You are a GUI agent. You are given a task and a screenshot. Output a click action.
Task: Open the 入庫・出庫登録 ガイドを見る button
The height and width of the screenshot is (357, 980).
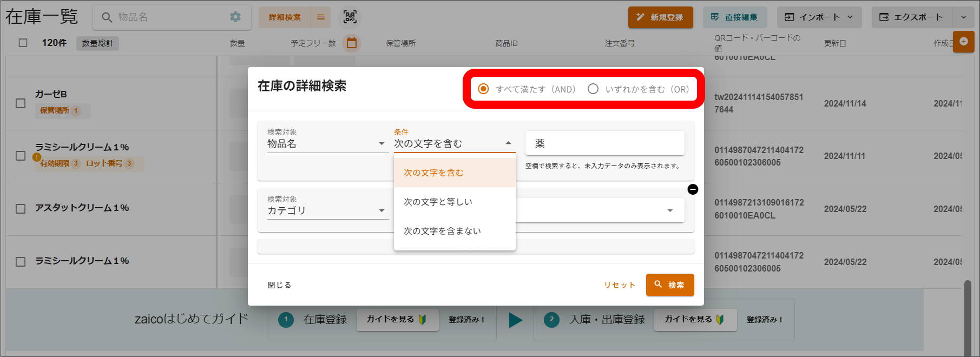(695, 320)
